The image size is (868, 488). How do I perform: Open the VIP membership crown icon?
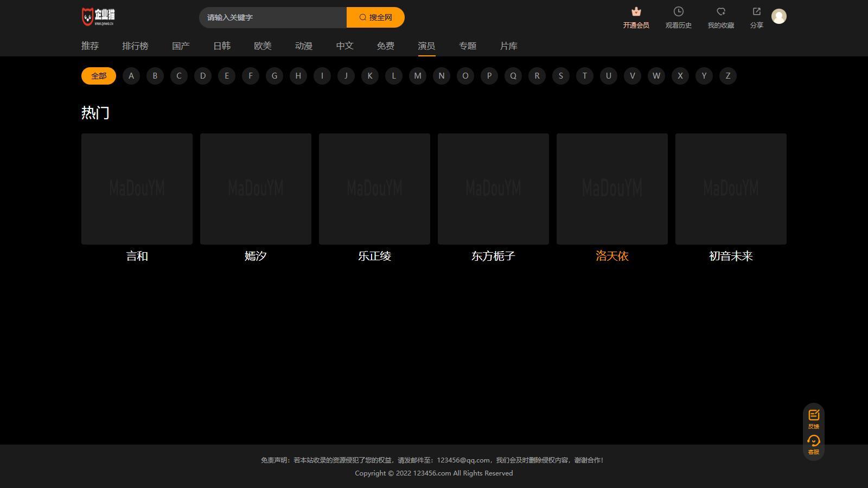pyautogui.click(x=636, y=11)
